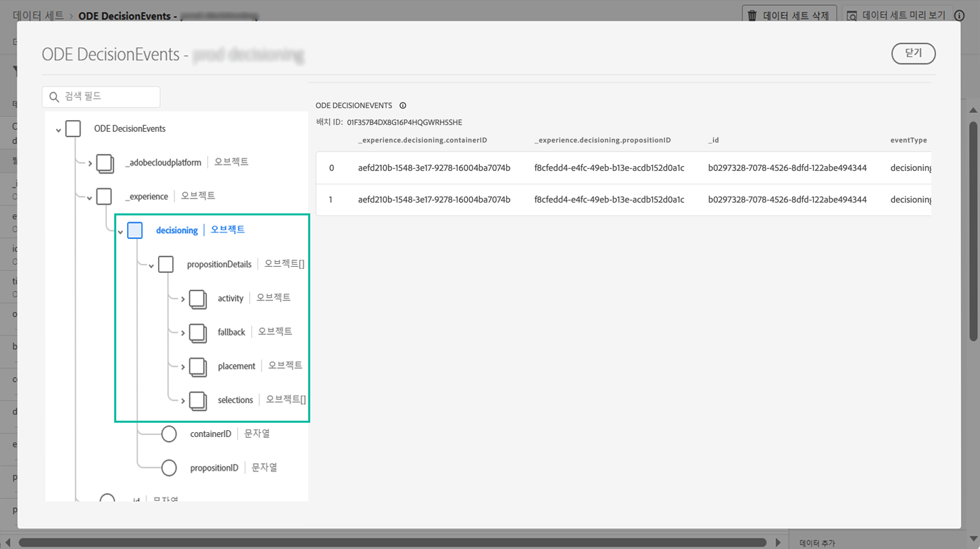Click the containerID value in row 1
The height and width of the screenshot is (549, 980).
point(434,199)
